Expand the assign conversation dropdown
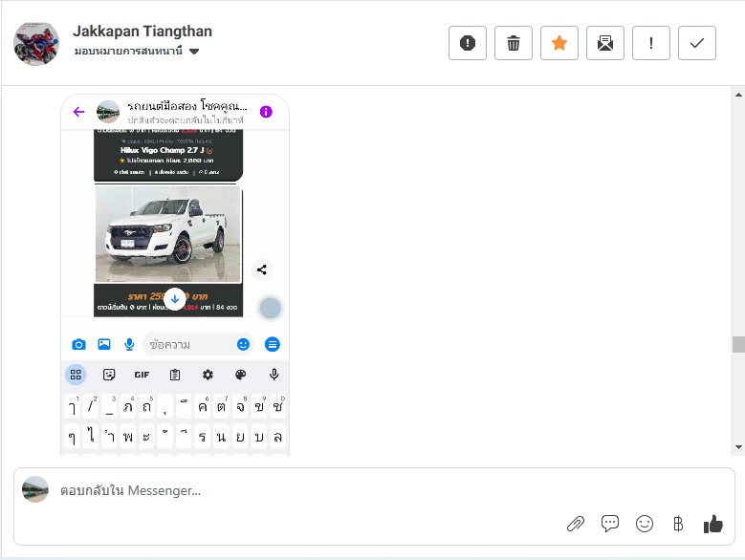Image resolution: width=745 pixels, height=560 pixels. tap(137, 52)
